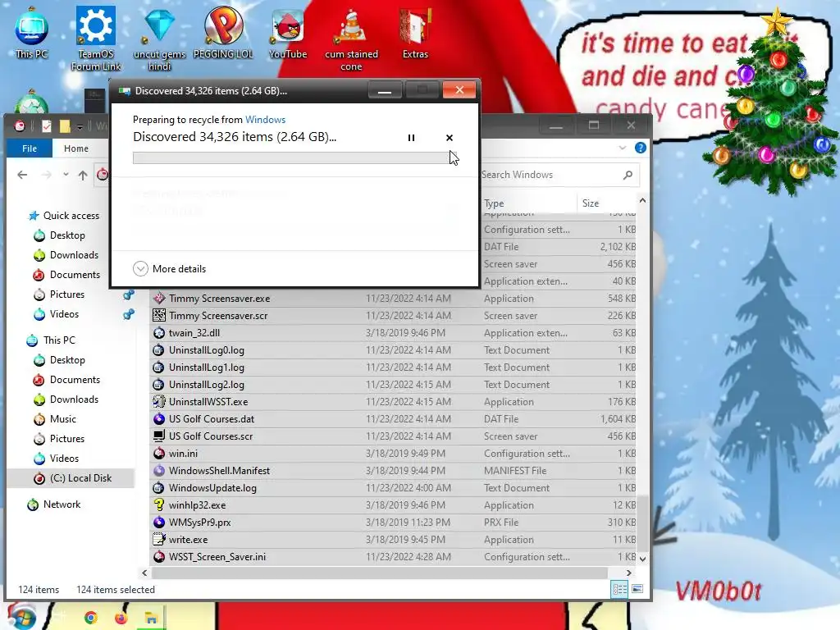The height and width of the screenshot is (630, 840).
Task: Go back in Explorer navigation
Action: point(22,175)
